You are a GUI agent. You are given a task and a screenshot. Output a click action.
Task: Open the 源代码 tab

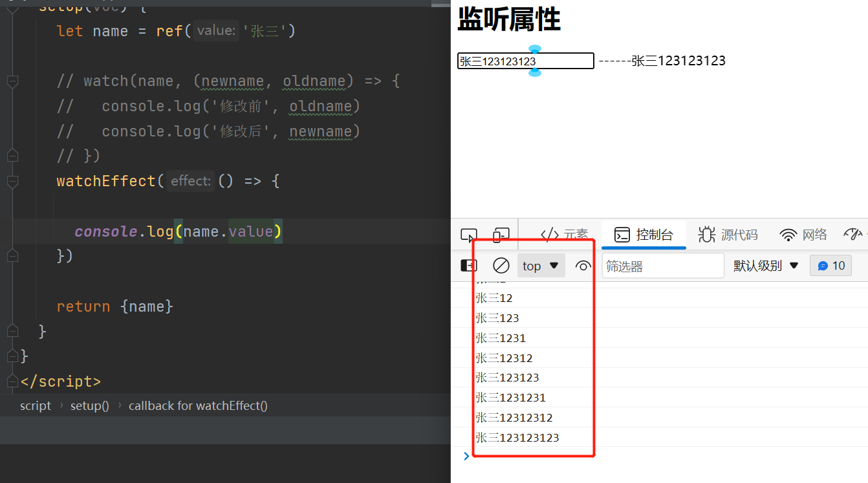click(x=728, y=235)
